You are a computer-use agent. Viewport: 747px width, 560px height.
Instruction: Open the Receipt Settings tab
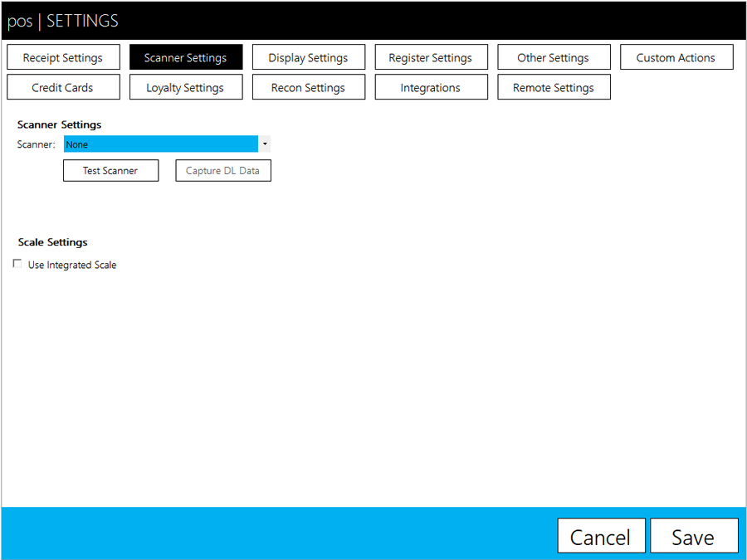point(63,57)
